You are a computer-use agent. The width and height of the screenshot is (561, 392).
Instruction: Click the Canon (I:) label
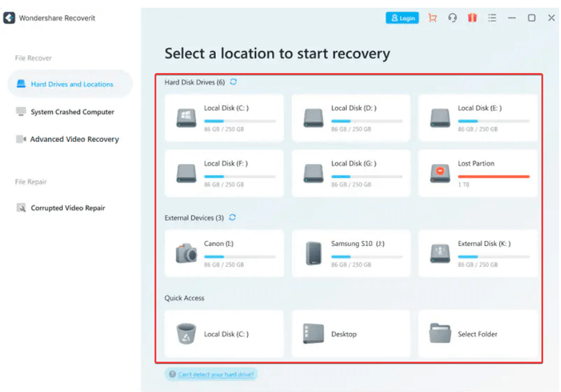pyautogui.click(x=219, y=244)
